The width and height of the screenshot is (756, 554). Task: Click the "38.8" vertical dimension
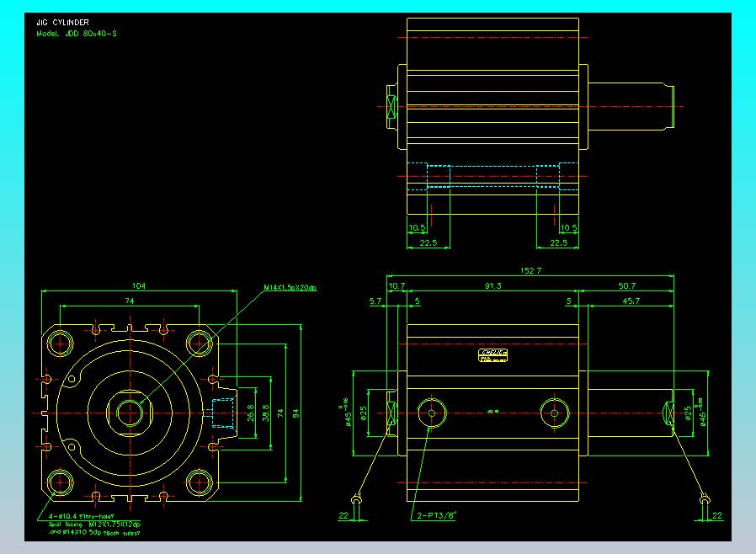[x=266, y=413]
